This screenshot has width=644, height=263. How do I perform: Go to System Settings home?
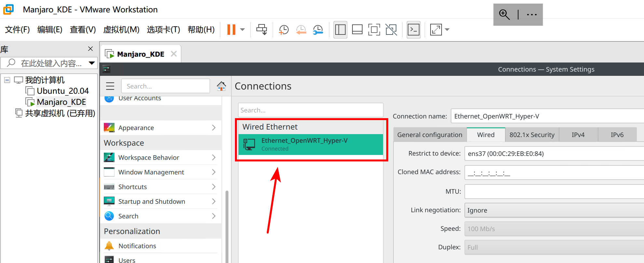pos(221,86)
